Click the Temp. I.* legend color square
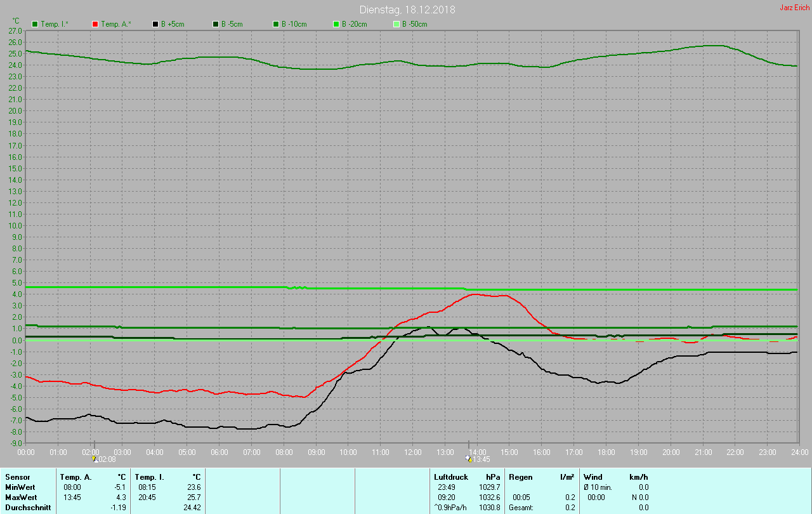 click(x=35, y=24)
